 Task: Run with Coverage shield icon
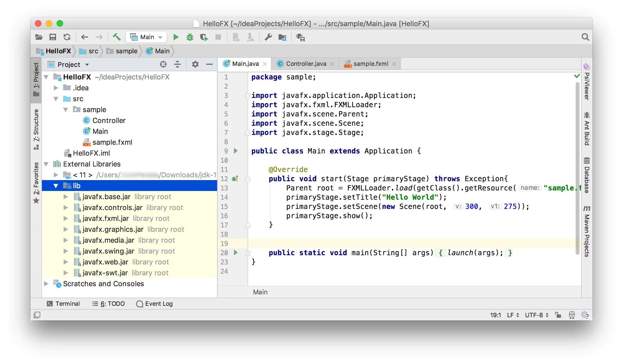pyautogui.click(x=203, y=37)
